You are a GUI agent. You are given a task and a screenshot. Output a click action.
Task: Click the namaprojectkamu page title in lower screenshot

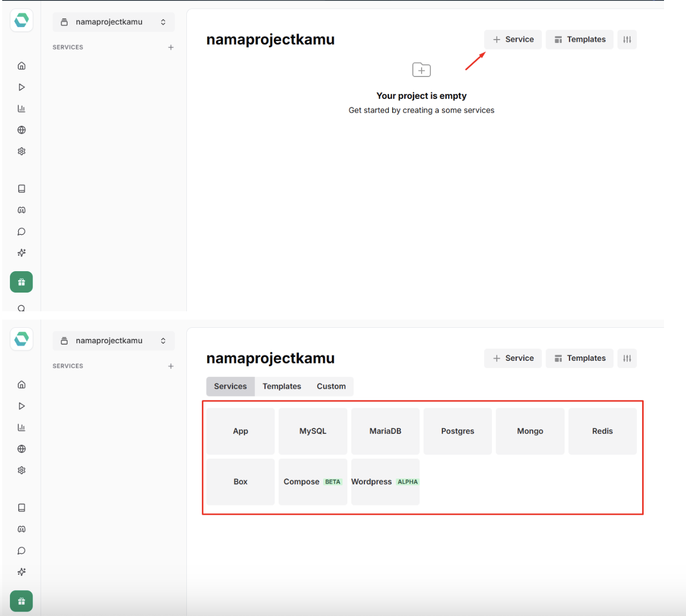click(x=270, y=359)
